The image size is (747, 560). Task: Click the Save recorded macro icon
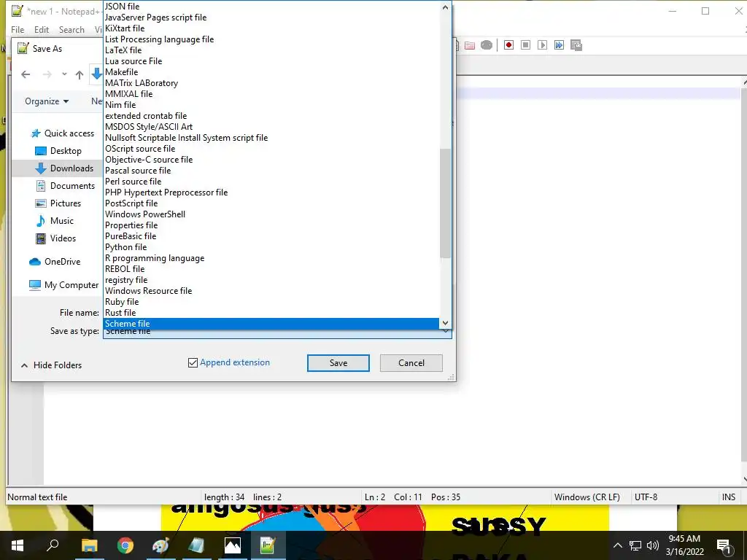[x=576, y=45]
